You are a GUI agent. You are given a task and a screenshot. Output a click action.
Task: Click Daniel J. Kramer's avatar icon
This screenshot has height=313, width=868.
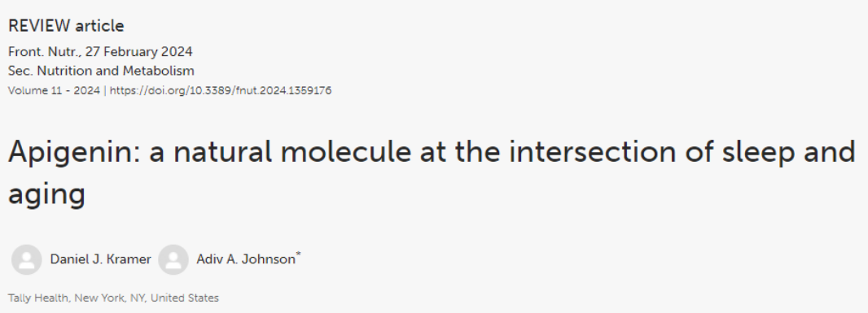(27, 260)
